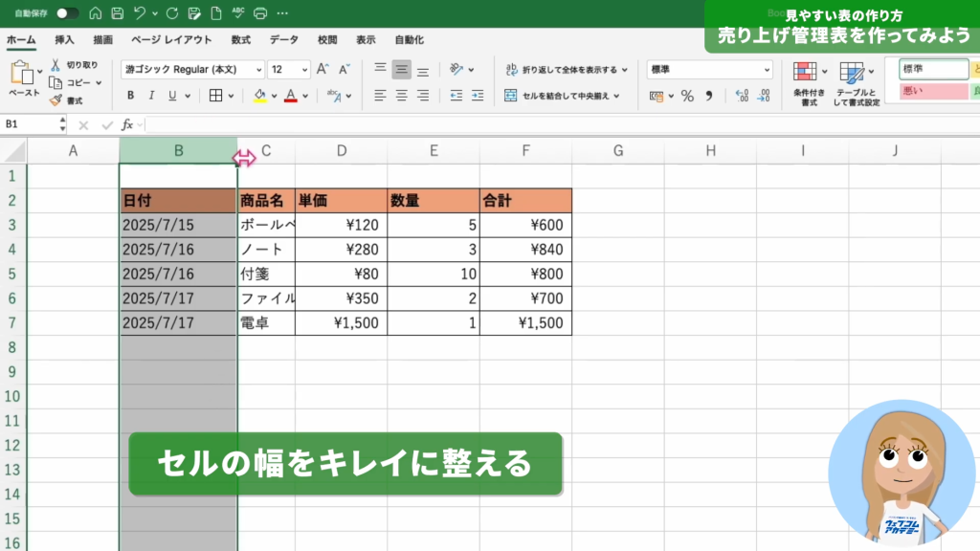Click the percent style icon
The width and height of the screenshot is (980, 551).
(686, 96)
